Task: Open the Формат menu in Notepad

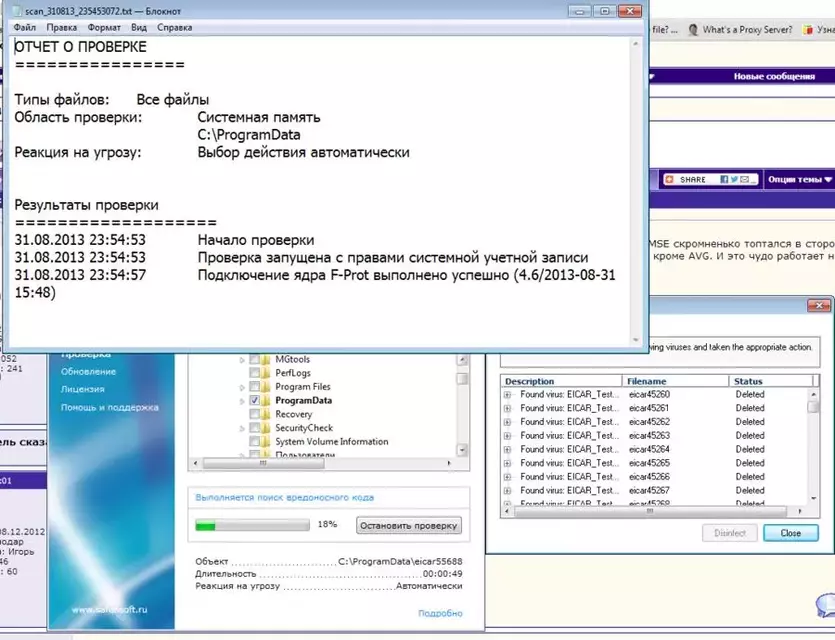Action: pos(104,28)
